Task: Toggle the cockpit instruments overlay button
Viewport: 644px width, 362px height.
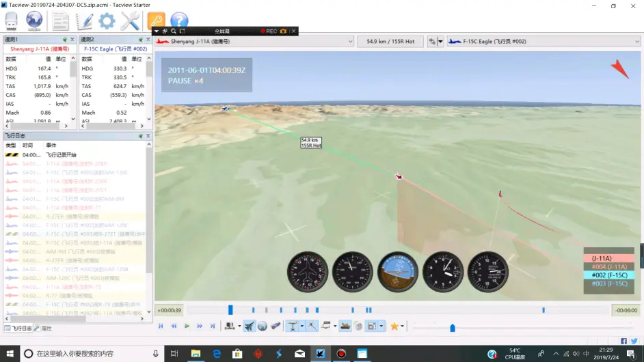Action: (x=372, y=326)
